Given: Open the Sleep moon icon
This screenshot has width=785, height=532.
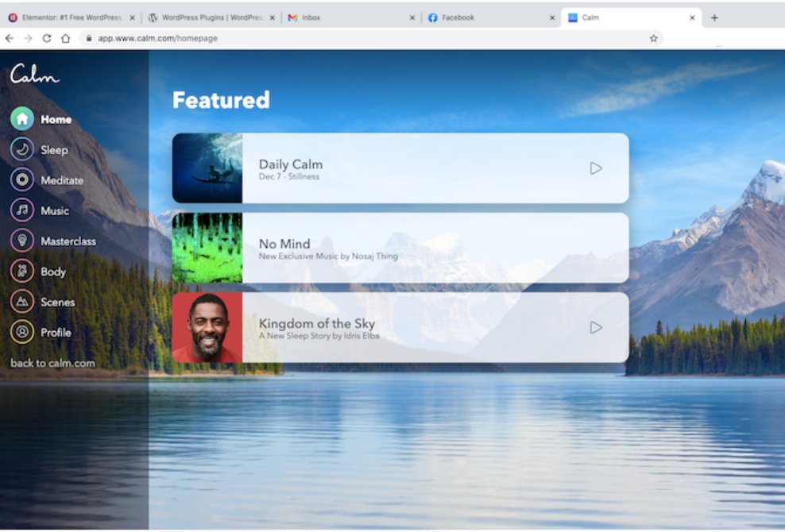Looking at the screenshot, I should (22, 149).
